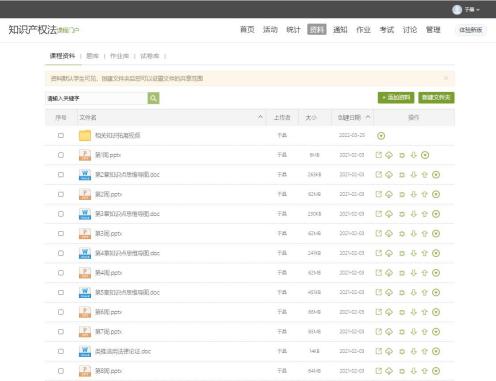496x381 pixels.
Task: Click the move-down arrow icon for 第1周.pptx
Action: 414,155
